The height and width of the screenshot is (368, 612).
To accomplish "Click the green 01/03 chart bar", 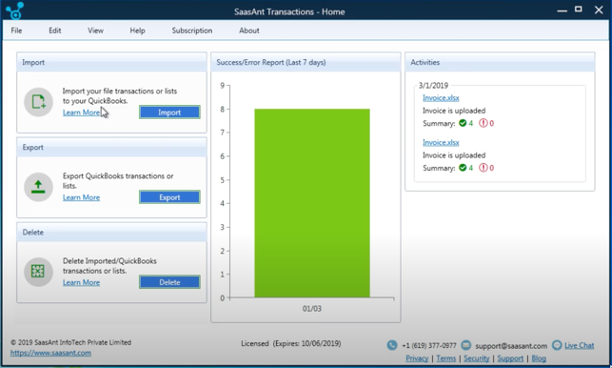I will tap(312, 203).
